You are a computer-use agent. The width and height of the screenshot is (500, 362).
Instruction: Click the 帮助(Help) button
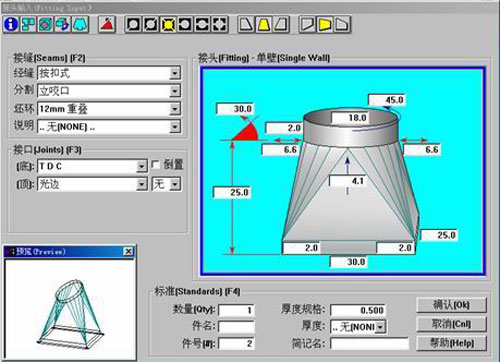[451, 343]
